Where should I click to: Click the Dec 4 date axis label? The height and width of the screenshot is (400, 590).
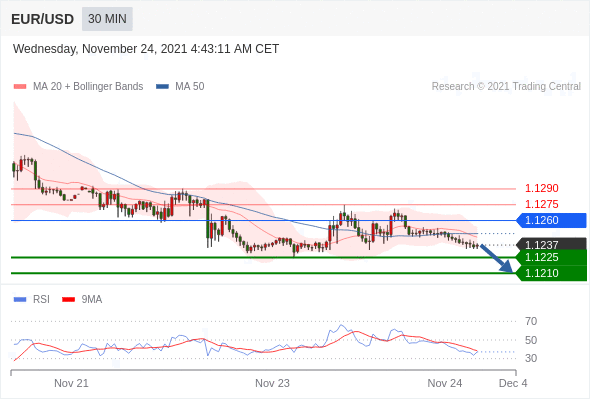click(513, 383)
